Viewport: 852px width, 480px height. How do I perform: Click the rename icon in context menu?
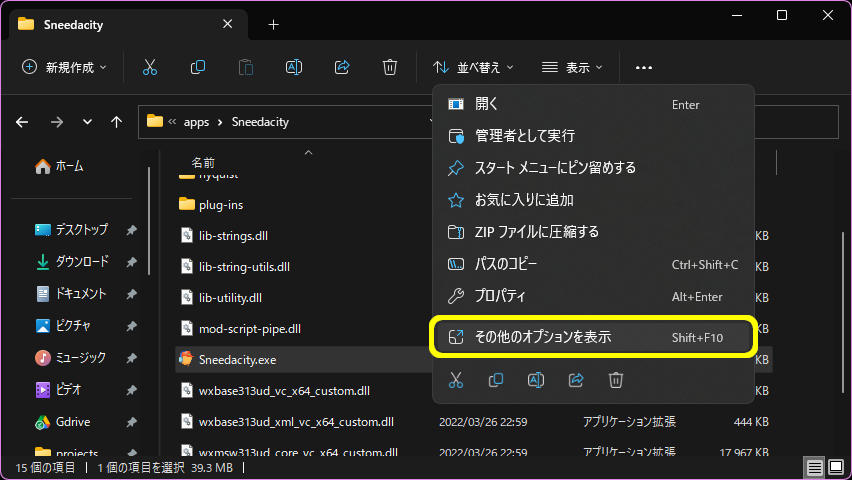click(536, 380)
